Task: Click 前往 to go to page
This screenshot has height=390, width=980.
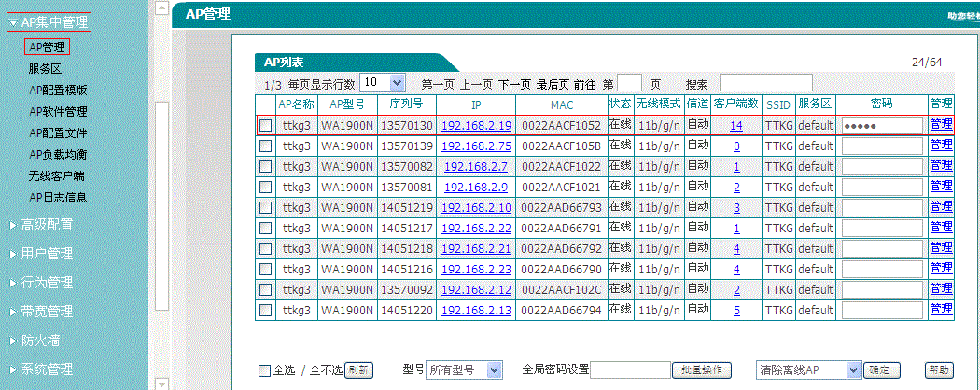Action: (585, 84)
